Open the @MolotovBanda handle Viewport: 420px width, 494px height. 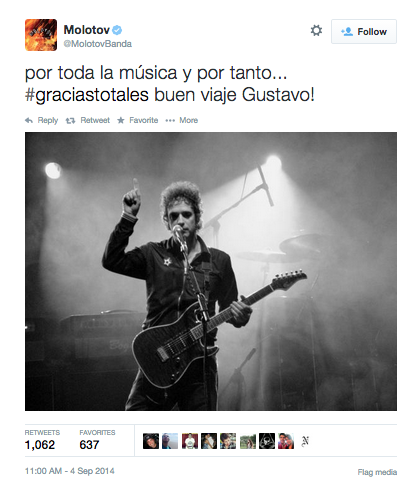[x=97, y=44]
